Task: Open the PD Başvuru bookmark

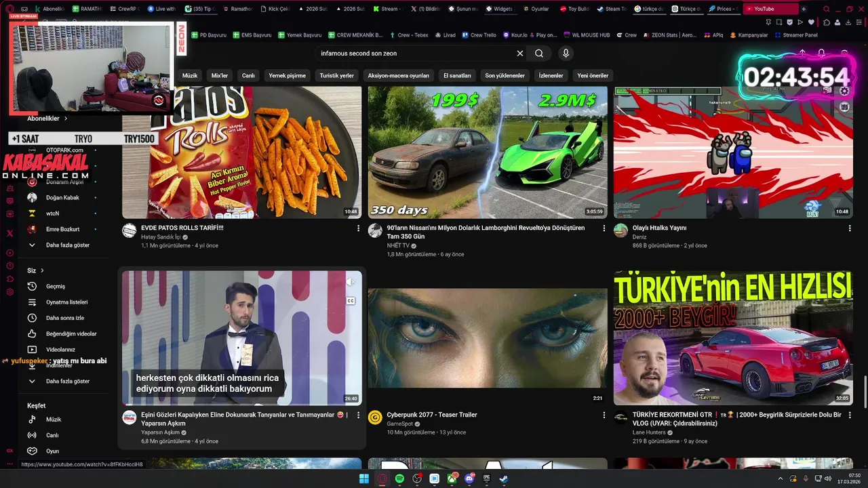Action: (x=209, y=35)
